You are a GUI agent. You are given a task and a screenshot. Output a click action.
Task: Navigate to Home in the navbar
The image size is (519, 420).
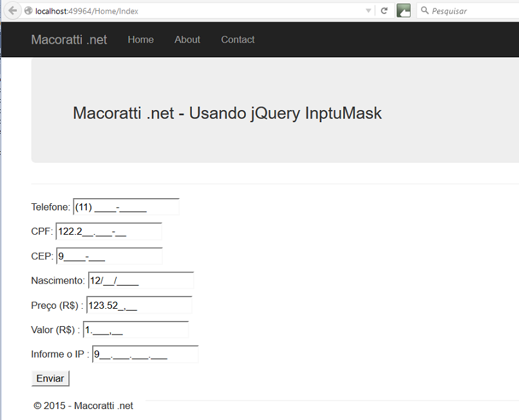140,39
